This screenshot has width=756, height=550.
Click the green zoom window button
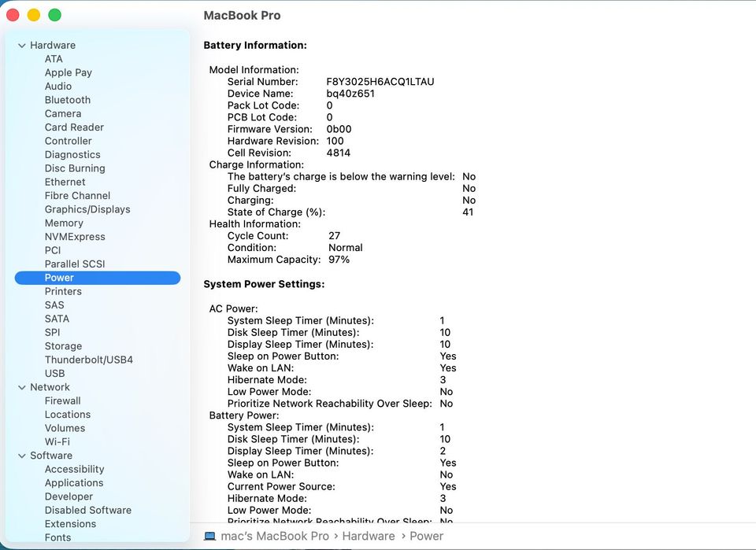point(55,15)
